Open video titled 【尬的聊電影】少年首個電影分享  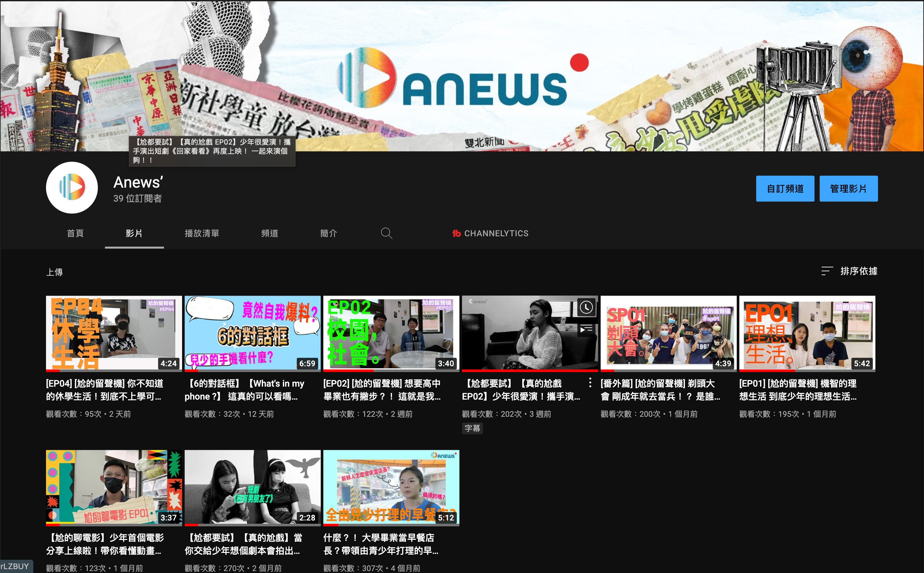105,544
